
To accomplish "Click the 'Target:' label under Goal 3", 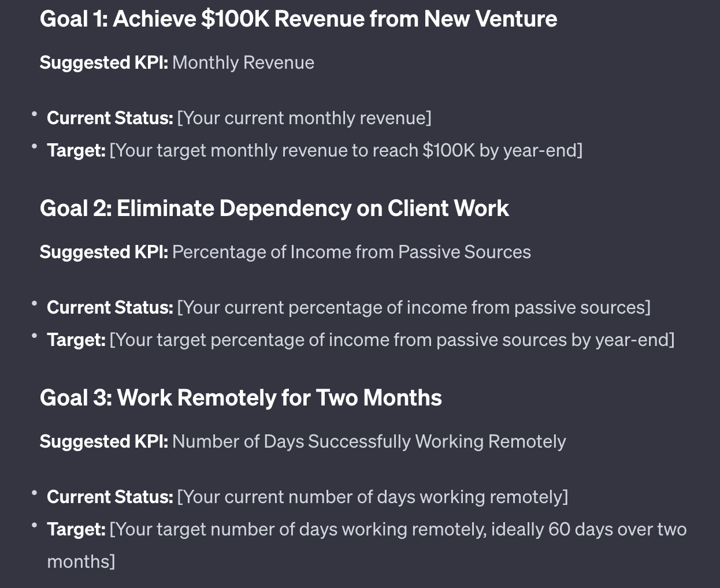I will (76, 529).
